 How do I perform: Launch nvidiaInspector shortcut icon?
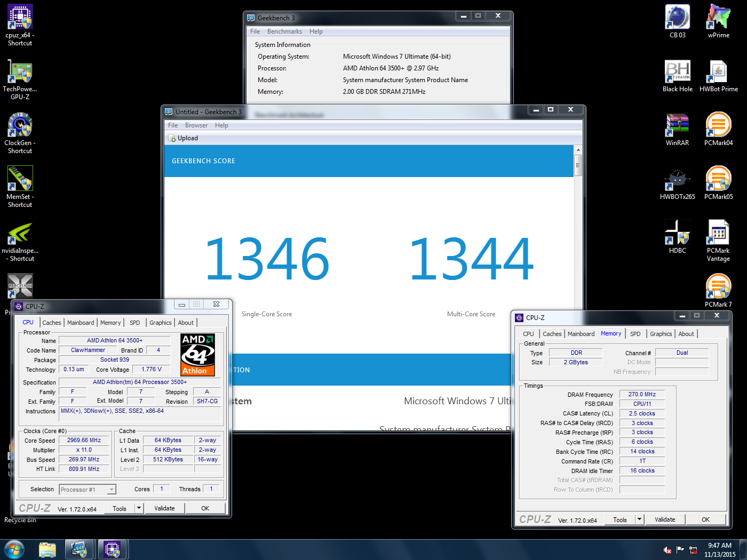pyautogui.click(x=20, y=241)
